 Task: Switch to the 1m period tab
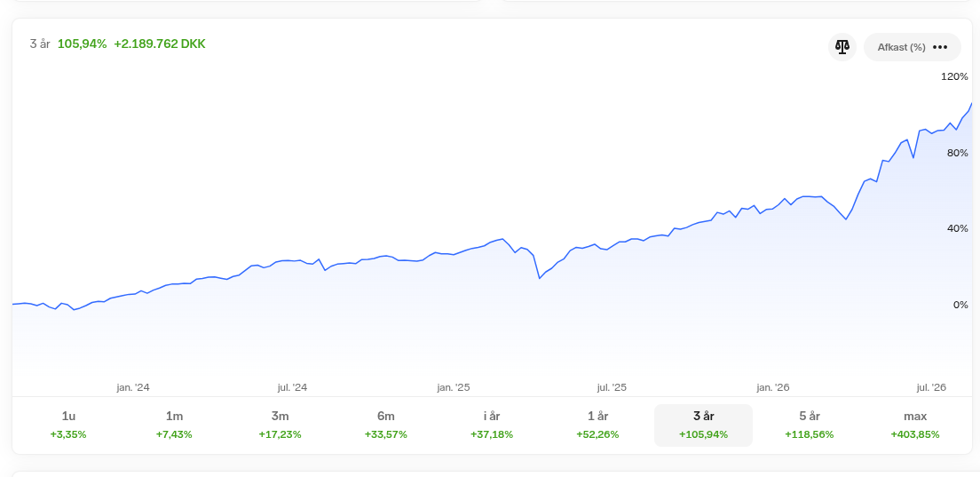(x=174, y=425)
